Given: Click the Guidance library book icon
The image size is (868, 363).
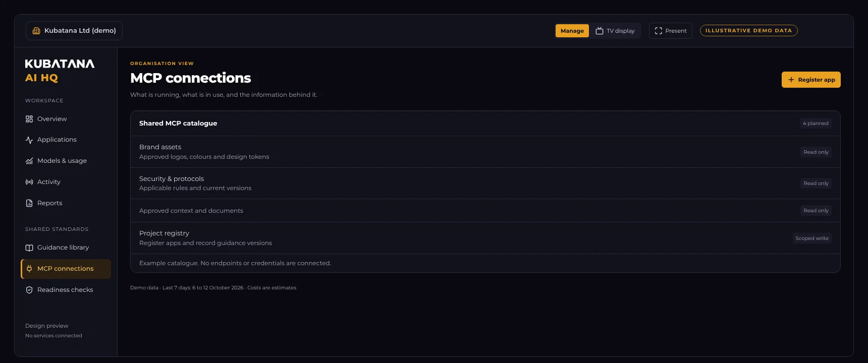Looking at the screenshot, I should pyautogui.click(x=29, y=248).
